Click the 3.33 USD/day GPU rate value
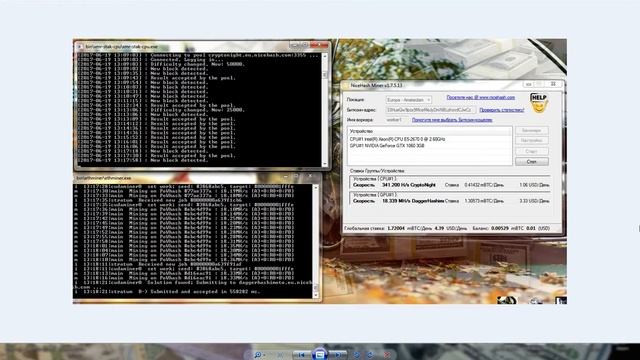The height and width of the screenshot is (360, 640). [x=534, y=201]
